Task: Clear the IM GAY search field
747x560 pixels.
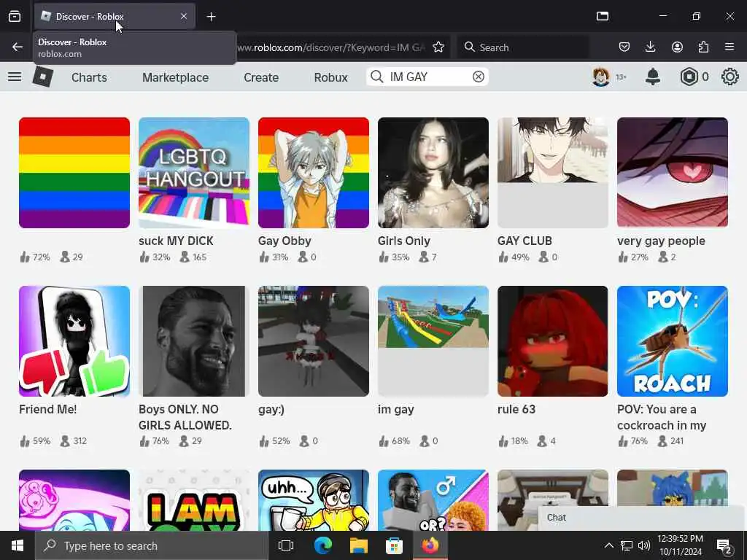Action: pos(479,77)
